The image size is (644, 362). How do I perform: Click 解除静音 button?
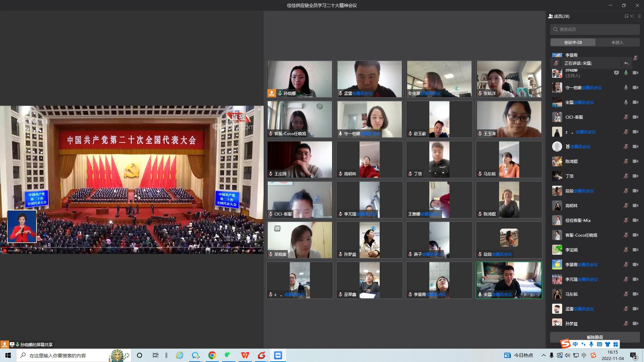595,337
